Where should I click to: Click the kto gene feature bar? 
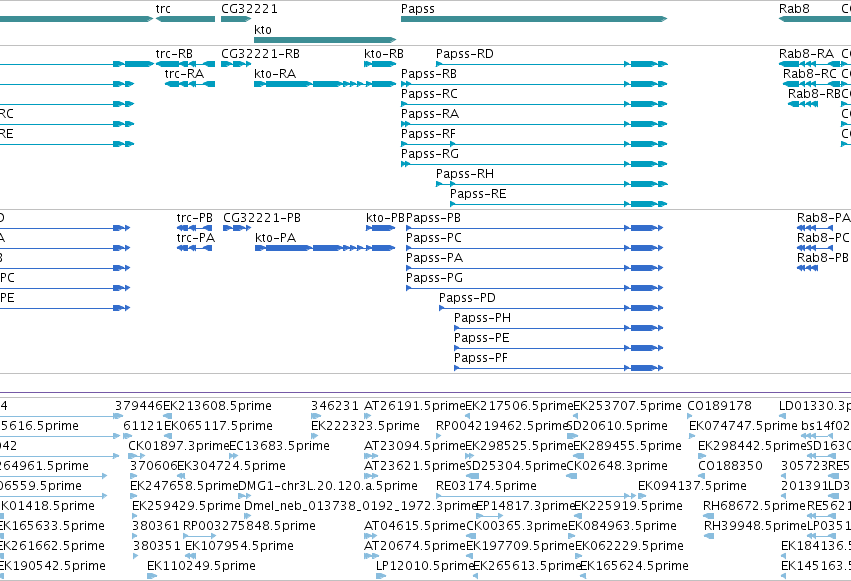[325, 40]
